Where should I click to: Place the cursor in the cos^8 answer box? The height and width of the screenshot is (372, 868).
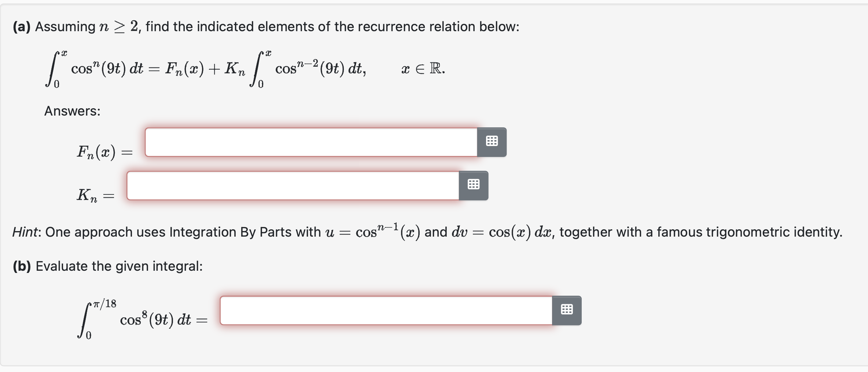pyautogui.click(x=385, y=311)
